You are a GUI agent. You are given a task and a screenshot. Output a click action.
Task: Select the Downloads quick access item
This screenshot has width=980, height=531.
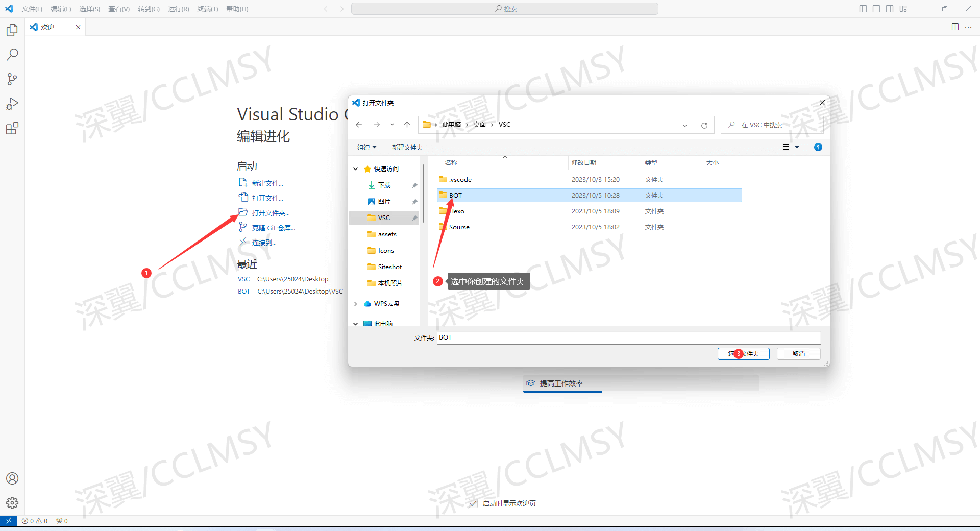point(385,185)
